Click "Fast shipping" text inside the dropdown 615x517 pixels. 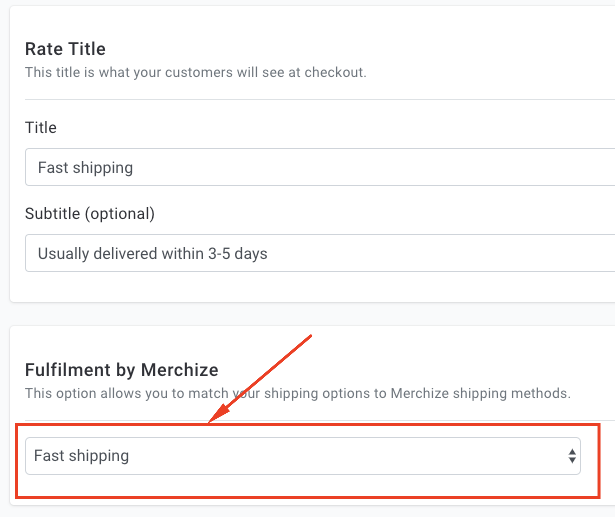pos(82,456)
